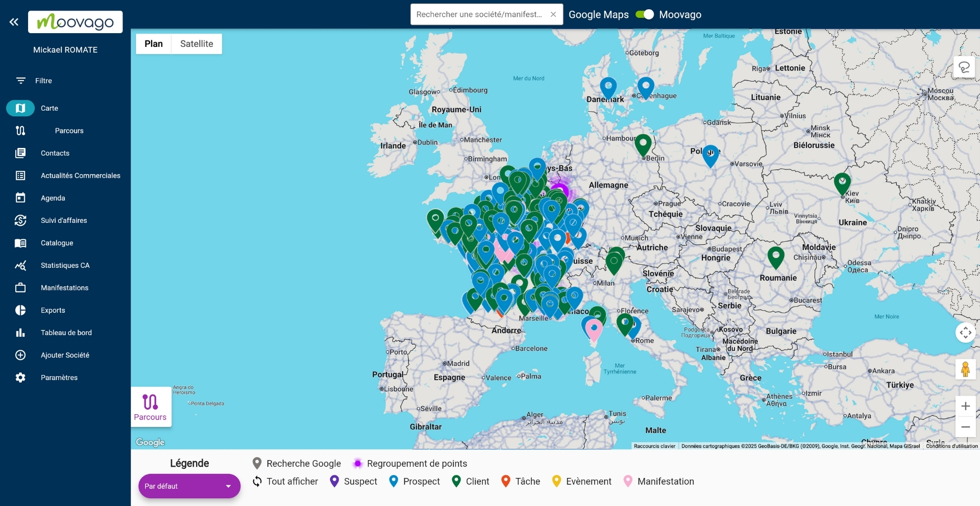Screen dimensions: 980x506
Task: Switch to the Plan map view
Action: (153, 44)
